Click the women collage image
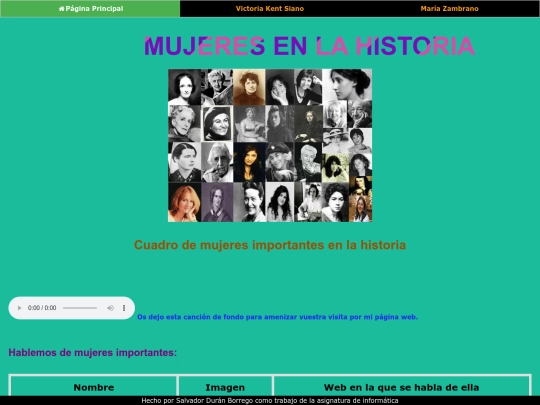 point(270,145)
